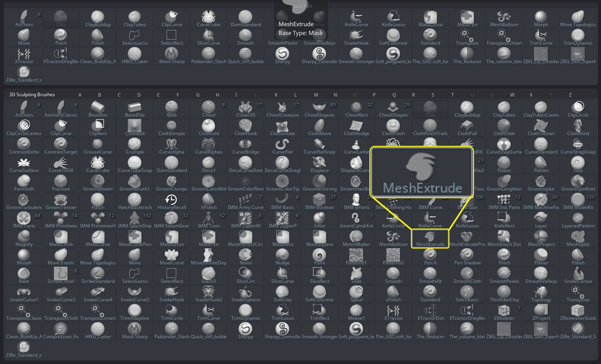Filter brushes by letter Z

coord(570,95)
